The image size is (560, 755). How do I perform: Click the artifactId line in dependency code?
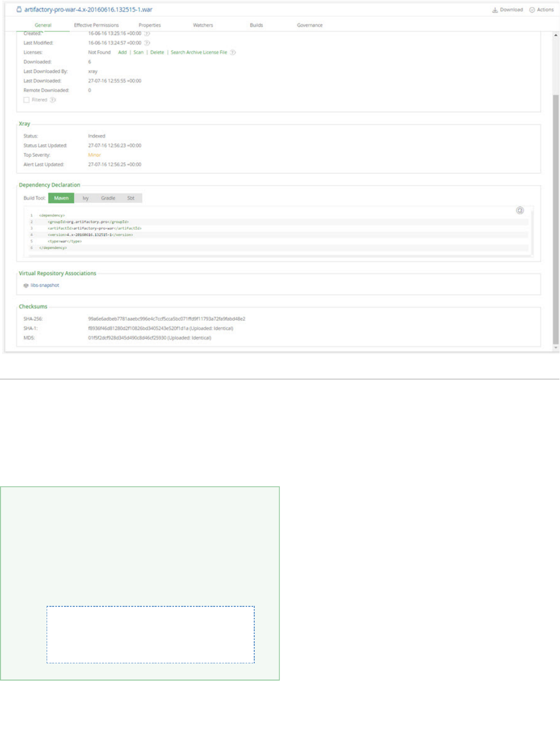(94, 228)
